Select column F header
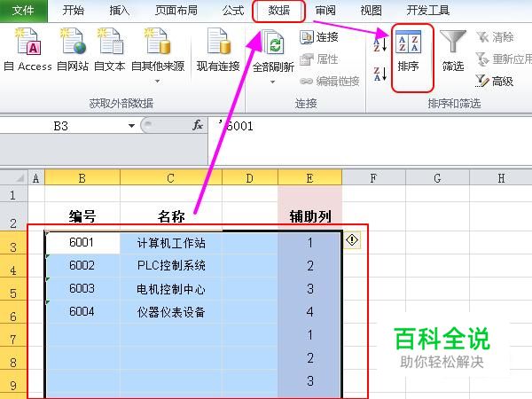Image resolution: width=532 pixels, height=399 pixels. coord(373,178)
